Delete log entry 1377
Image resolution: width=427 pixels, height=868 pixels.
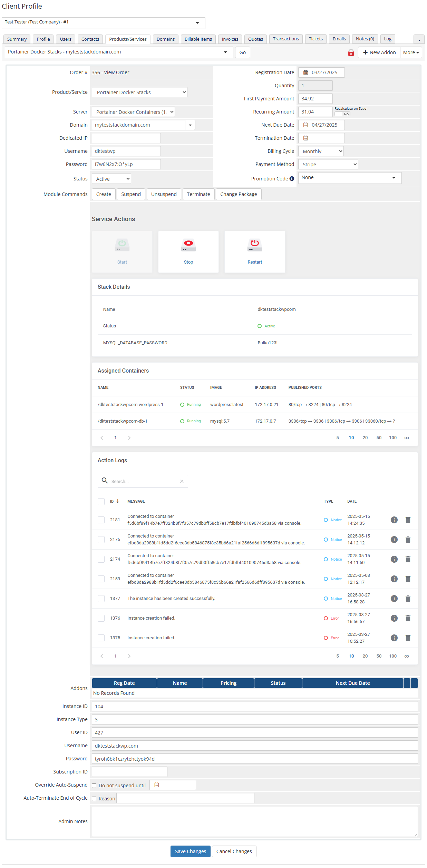pos(408,599)
